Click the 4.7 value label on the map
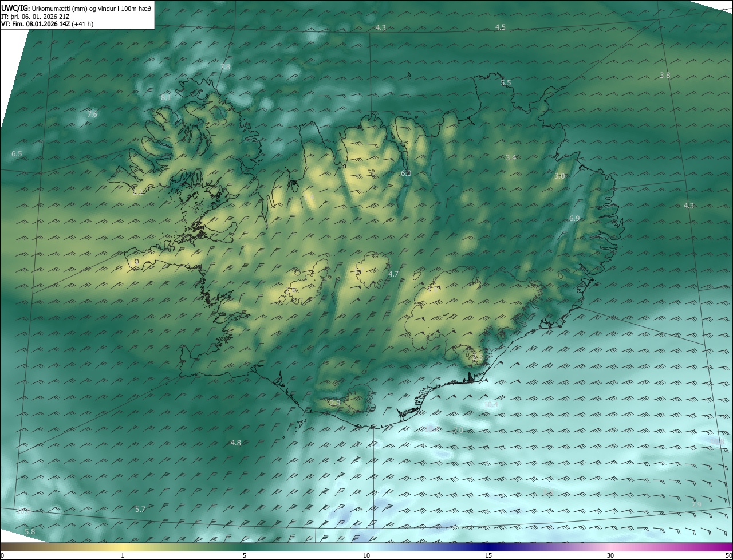Viewport: 733px width, 560px height. (x=393, y=274)
